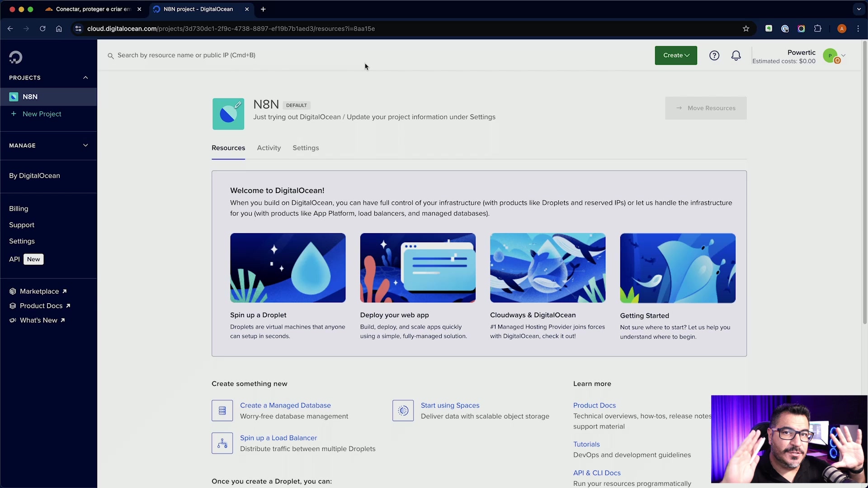This screenshot has height=488, width=868.
Task: Open Product Docs via its sidebar icon
Action: point(13,305)
